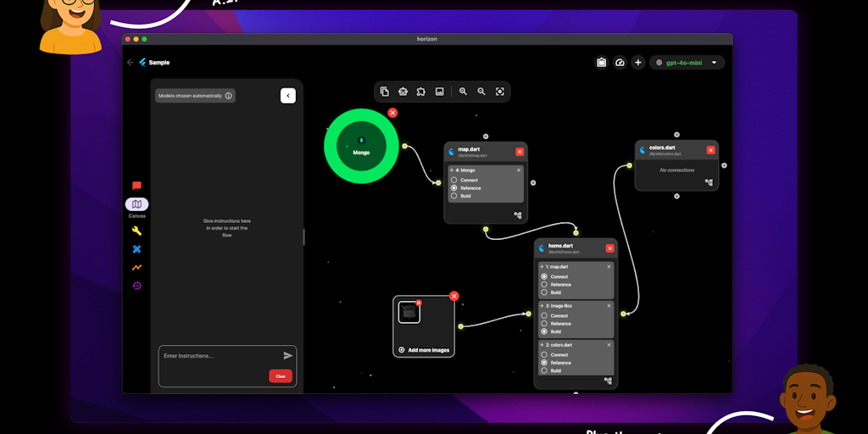
Task: Click the puzzle piece icon in canvas toolbar
Action: 420,92
